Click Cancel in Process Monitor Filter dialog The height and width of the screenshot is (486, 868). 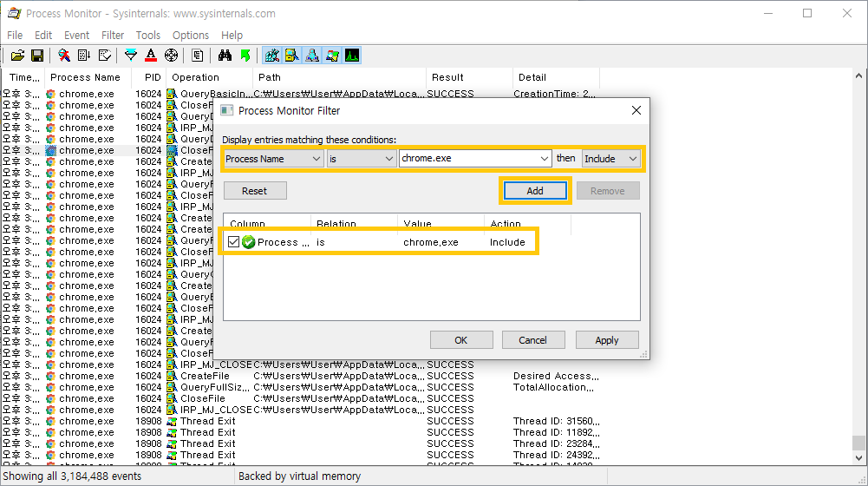pos(532,339)
